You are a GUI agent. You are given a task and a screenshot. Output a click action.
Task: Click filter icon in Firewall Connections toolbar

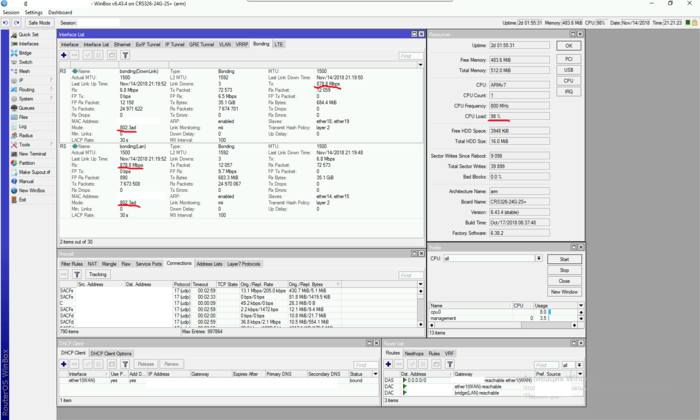point(77,274)
